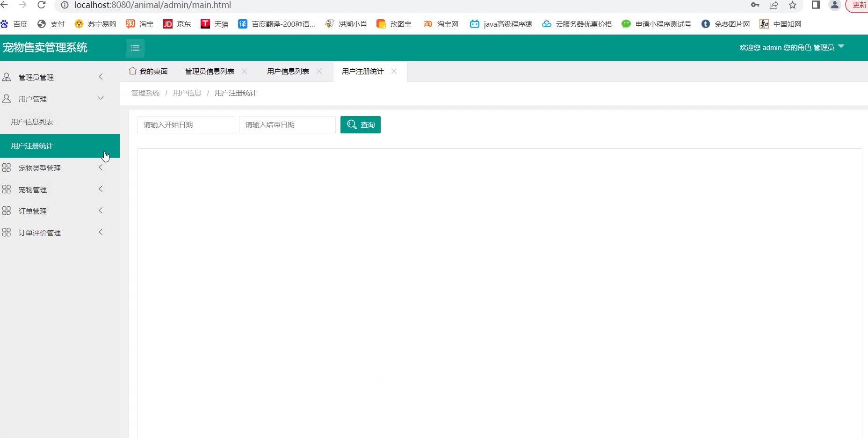Screen dimensions: 868x438
Task: Toggle sidebar with the hamburger menu icon
Action: tap(135, 48)
